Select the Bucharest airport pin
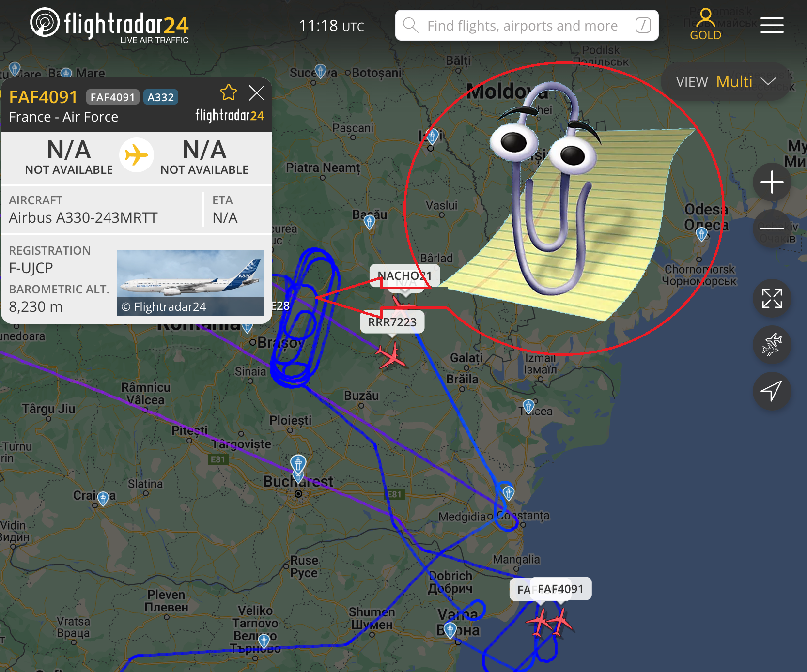This screenshot has height=672, width=807. [x=298, y=464]
